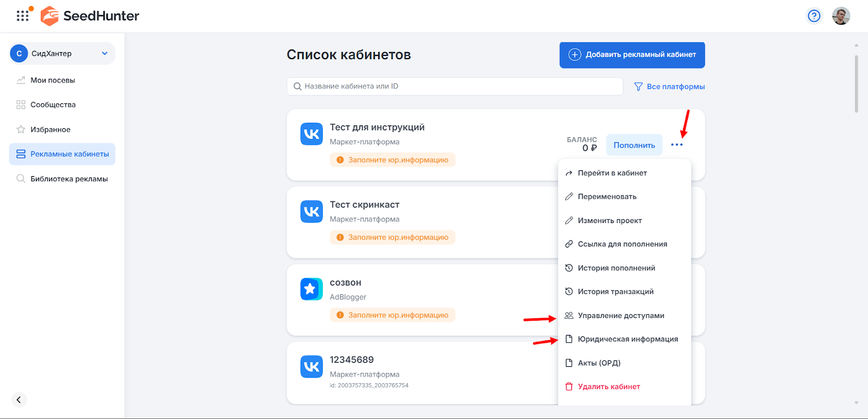Go to Мои посевы in sidebar
868x419 pixels.
[x=53, y=80]
